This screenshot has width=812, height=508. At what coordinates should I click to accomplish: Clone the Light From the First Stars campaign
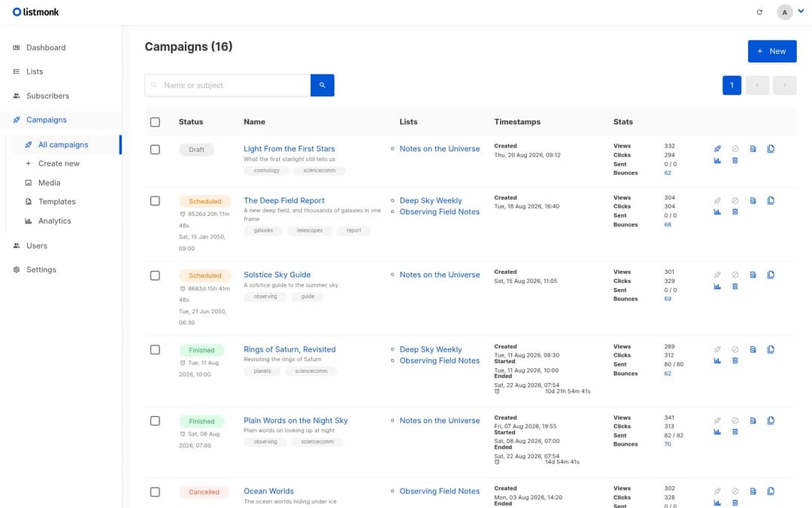tap(771, 149)
